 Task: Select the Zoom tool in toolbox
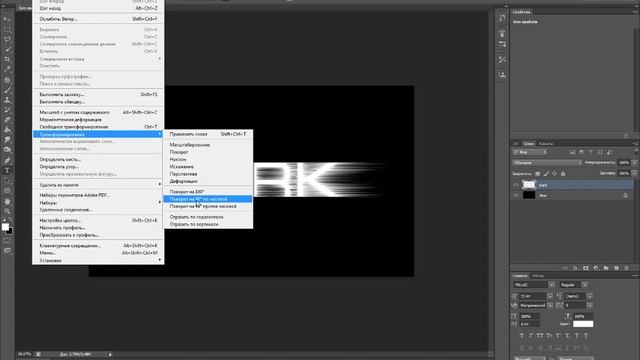click(x=7, y=211)
